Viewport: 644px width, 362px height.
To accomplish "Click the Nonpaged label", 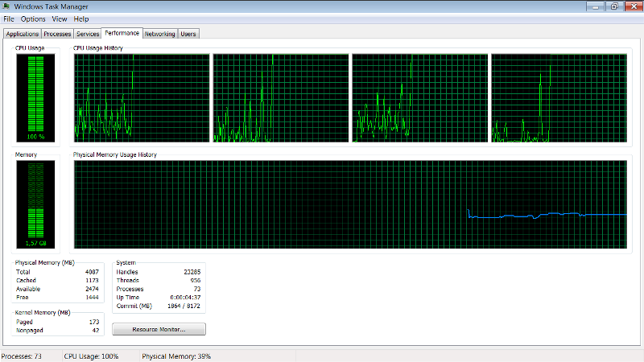I will pyautogui.click(x=30, y=330).
